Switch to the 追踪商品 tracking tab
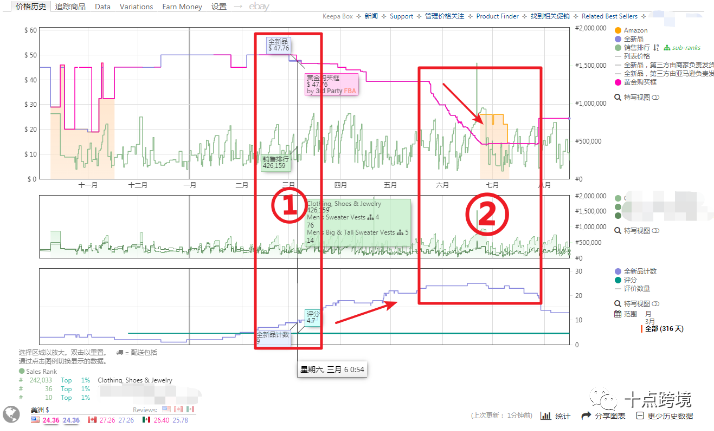This screenshot has height=431, width=714. pyautogui.click(x=70, y=6)
